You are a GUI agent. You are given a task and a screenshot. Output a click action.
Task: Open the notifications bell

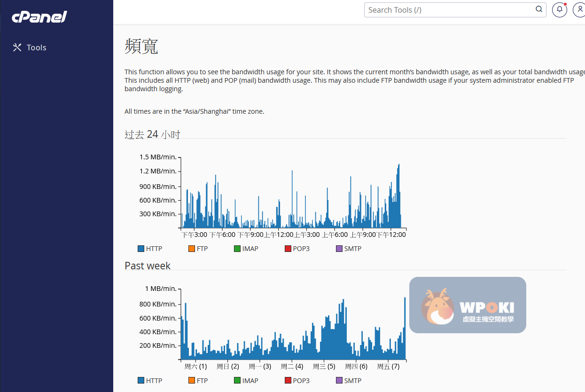pyautogui.click(x=559, y=9)
